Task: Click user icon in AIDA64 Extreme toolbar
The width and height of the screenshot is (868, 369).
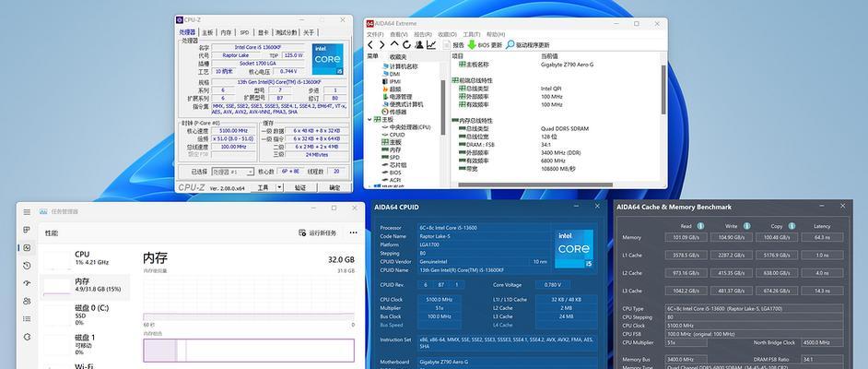Action: click(419, 45)
